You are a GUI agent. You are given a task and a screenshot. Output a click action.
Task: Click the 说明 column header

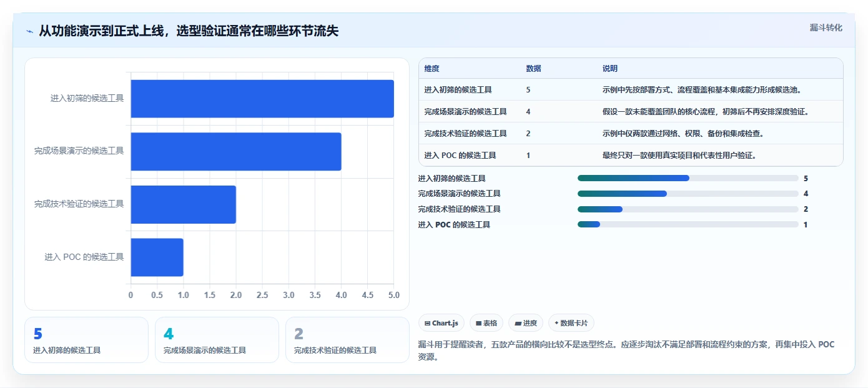click(610, 69)
